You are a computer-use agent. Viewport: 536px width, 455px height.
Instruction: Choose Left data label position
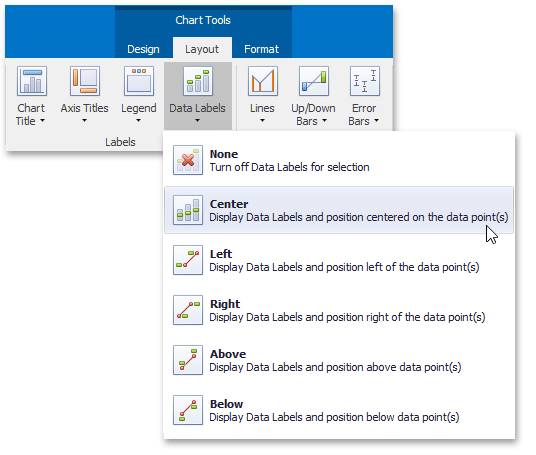click(x=339, y=260)
